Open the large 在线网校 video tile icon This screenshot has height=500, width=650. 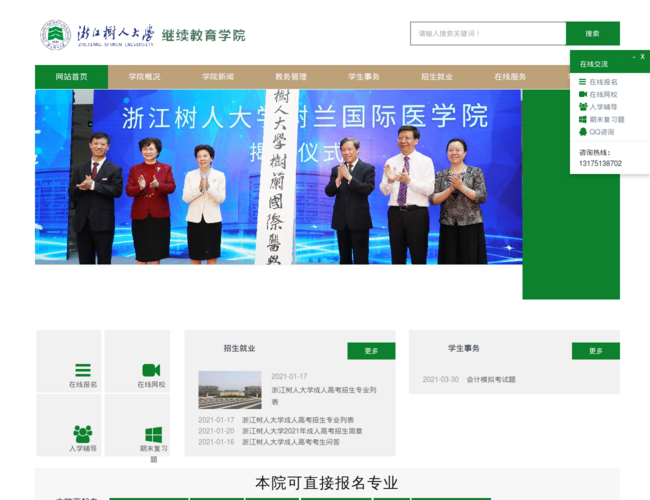tap(151, 370)
